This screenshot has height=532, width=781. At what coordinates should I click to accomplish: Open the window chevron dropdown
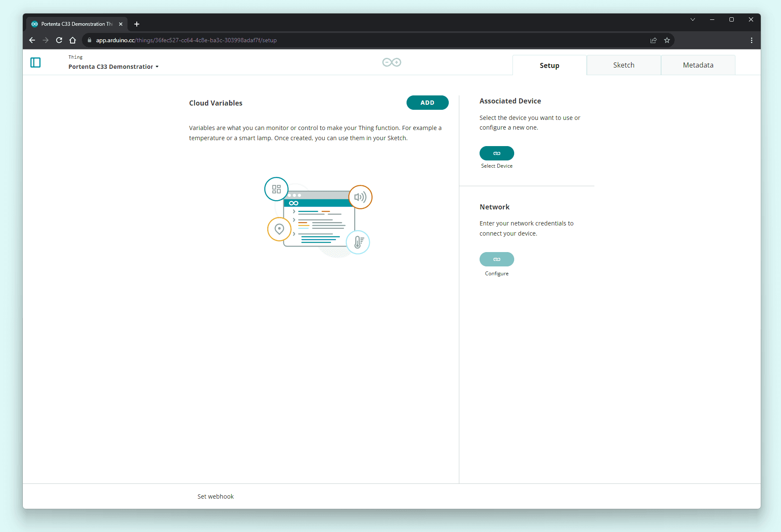click(x=692, y=19)
